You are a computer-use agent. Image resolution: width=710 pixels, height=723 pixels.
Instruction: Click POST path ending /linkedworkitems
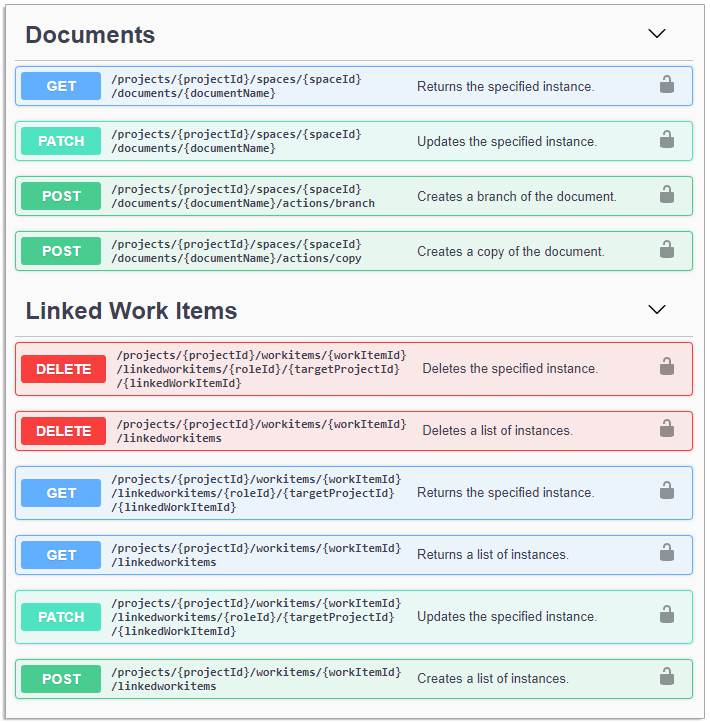point(256,679)
